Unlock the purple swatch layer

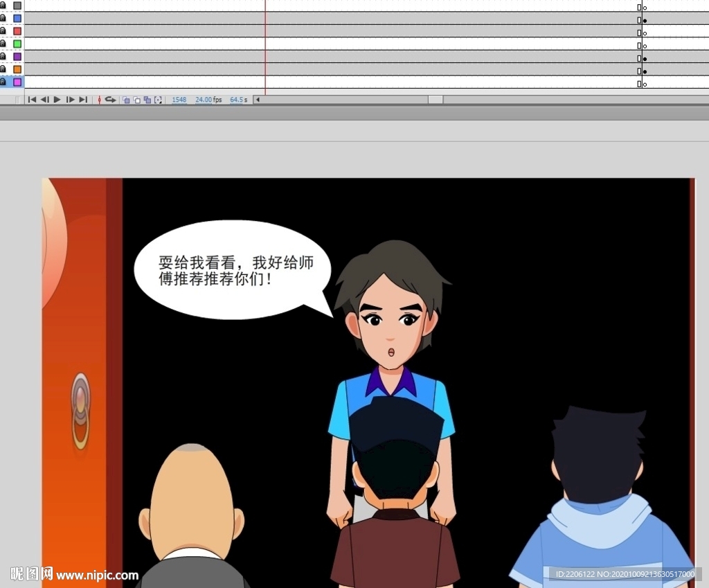coord(3,56)
